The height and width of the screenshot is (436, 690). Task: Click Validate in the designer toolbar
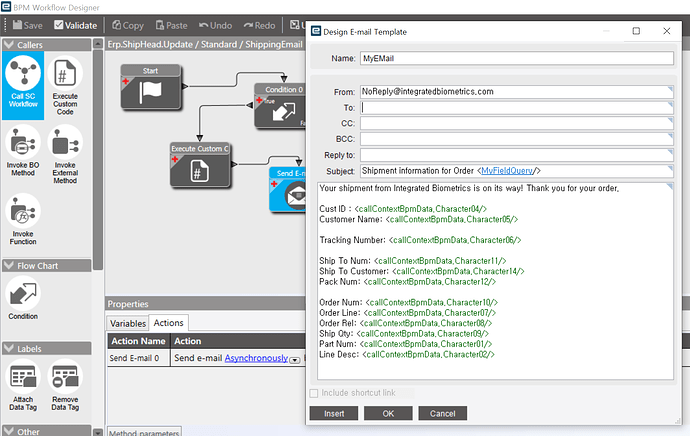pyautogui.click(x=75, y=26)
